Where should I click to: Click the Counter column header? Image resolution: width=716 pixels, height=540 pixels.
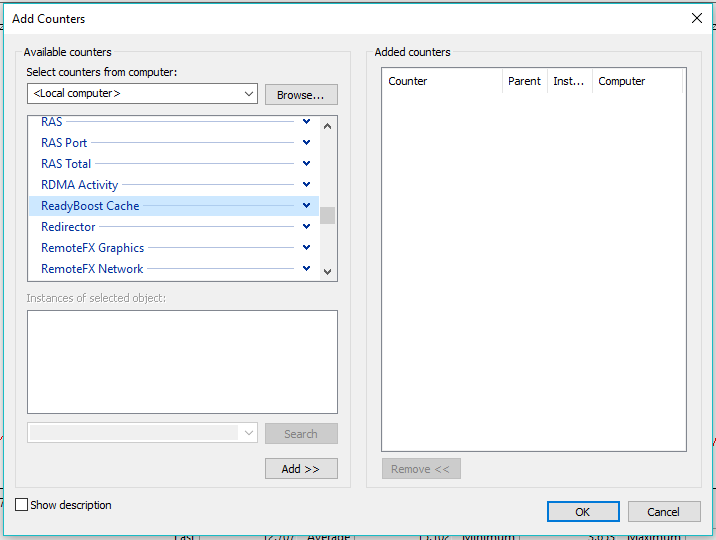(x=441, y=81)
